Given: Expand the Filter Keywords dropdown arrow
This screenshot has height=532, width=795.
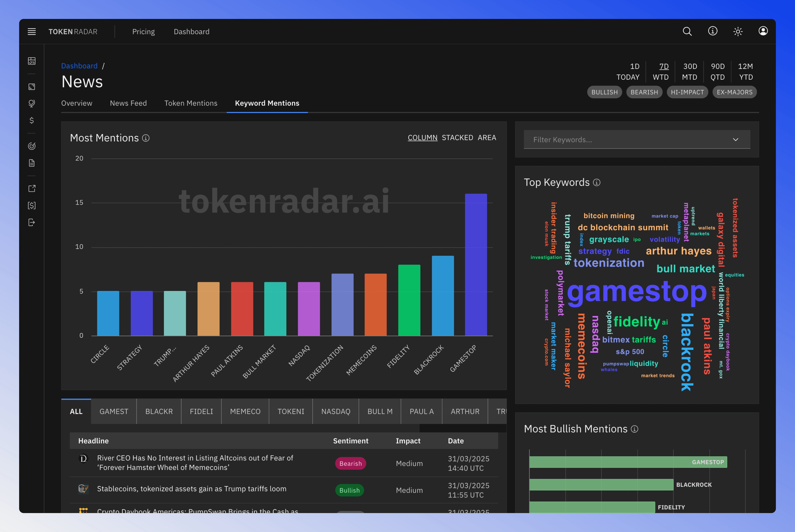Looking at the screenshot, I should coord(736,140).
